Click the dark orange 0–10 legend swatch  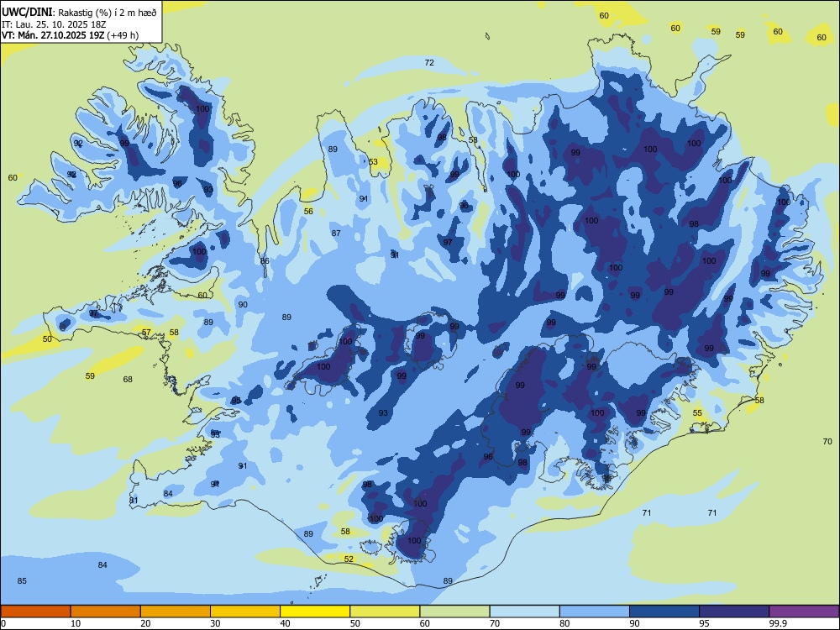coord(35,612)
